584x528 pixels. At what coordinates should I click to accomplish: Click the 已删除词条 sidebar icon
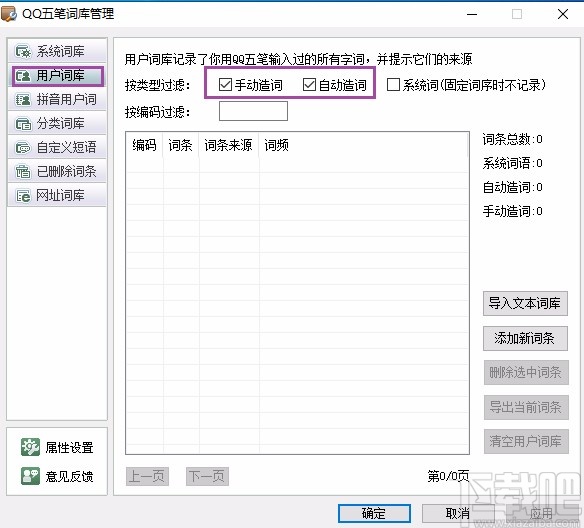point(23,172)
